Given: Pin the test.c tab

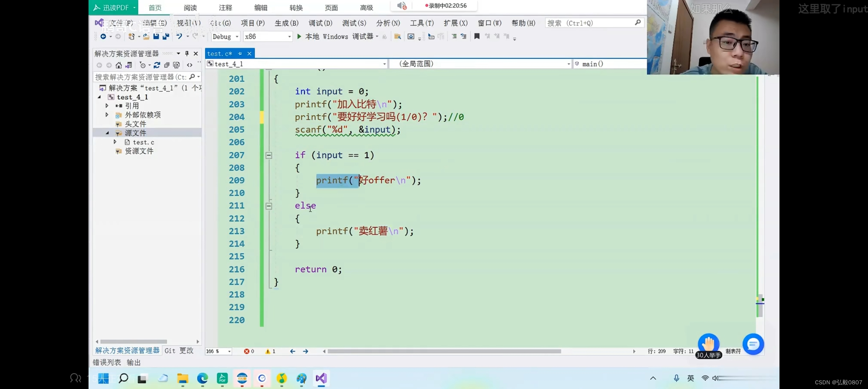Looking at the screenshot, I should pos(240,54).
